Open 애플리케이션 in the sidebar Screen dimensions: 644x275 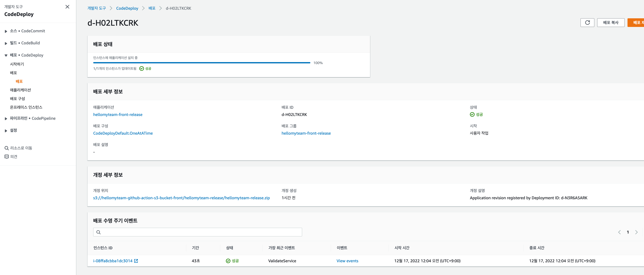pos(20,90)
